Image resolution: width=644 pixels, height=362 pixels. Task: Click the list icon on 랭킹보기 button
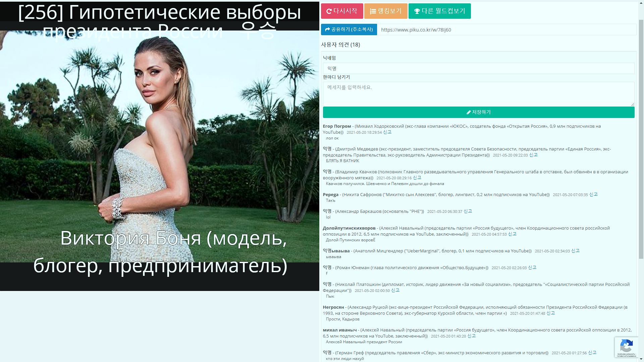point(373,11)
